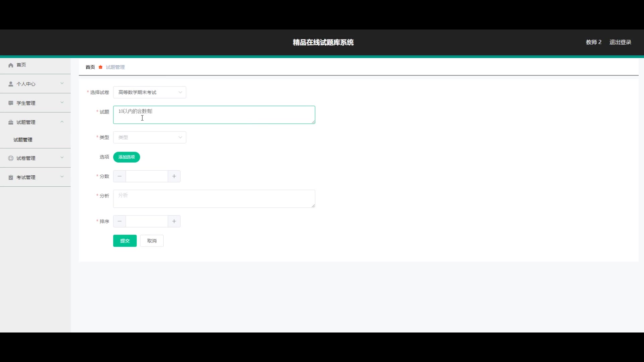Viewport: 644px width, 362px height.
Task: Increase 分数 with plus button
Action: [174, 176]
